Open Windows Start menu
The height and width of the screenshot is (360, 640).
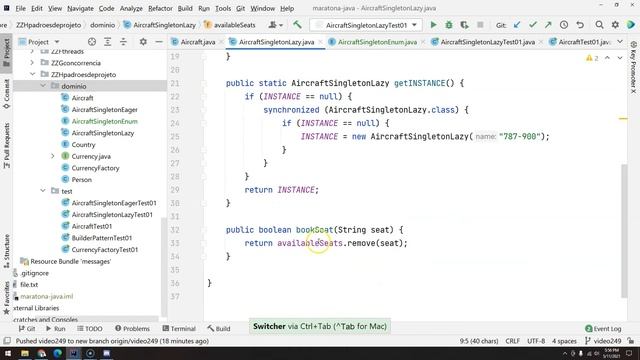coord(8,353)
